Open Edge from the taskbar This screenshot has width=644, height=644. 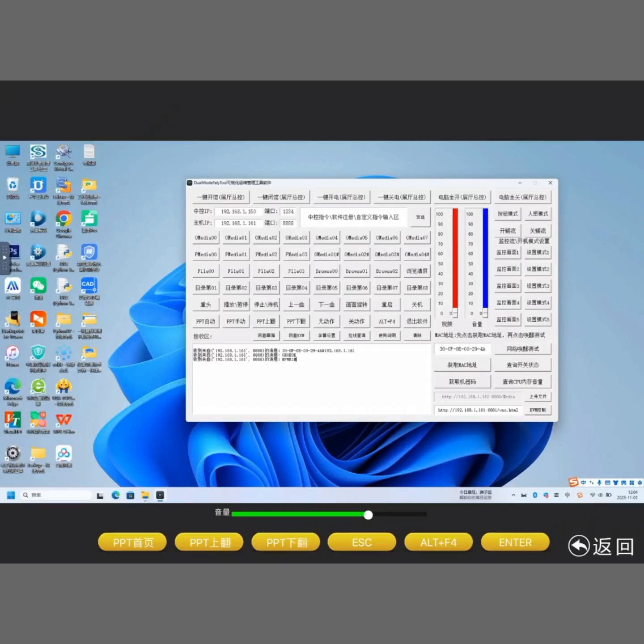pyautogui.click(x=116, y=495)
